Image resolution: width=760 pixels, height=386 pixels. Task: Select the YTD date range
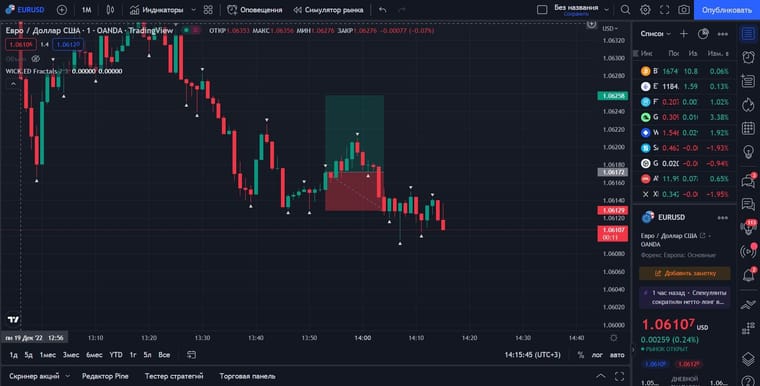(x=116, y=355)
